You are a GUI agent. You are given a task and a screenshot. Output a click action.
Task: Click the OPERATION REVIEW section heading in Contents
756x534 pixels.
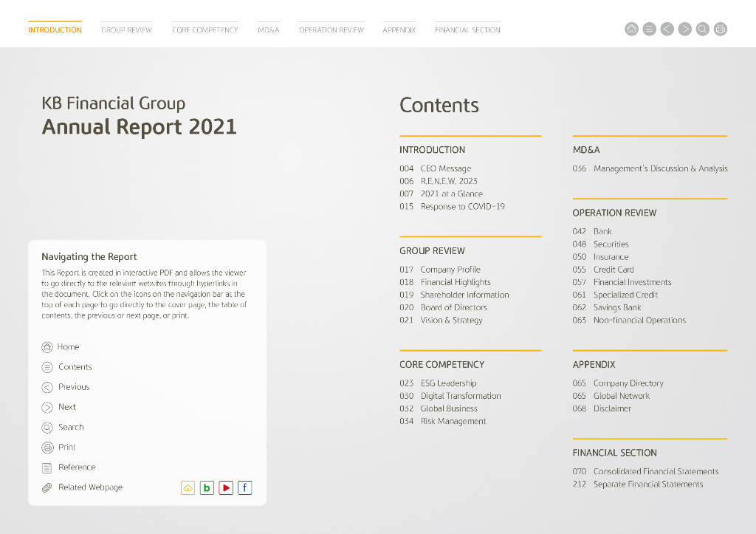(614, 213)
